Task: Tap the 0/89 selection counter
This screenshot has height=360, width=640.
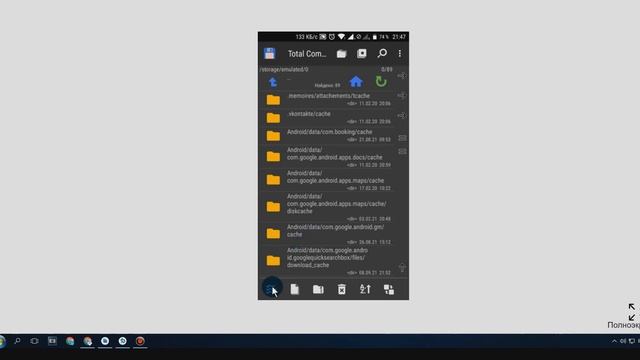Action: 387,69
